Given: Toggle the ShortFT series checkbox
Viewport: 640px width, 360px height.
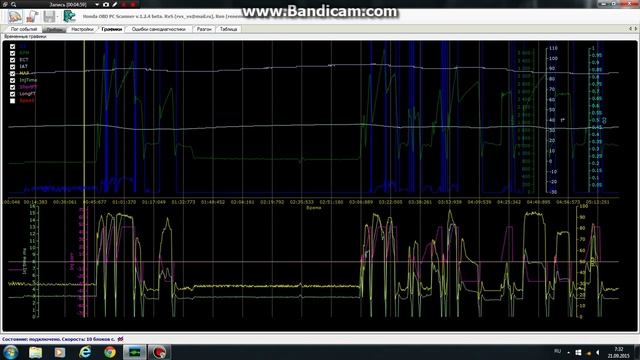Looking at the screenshot, I should pyautogui.click(x=12, y=87).
